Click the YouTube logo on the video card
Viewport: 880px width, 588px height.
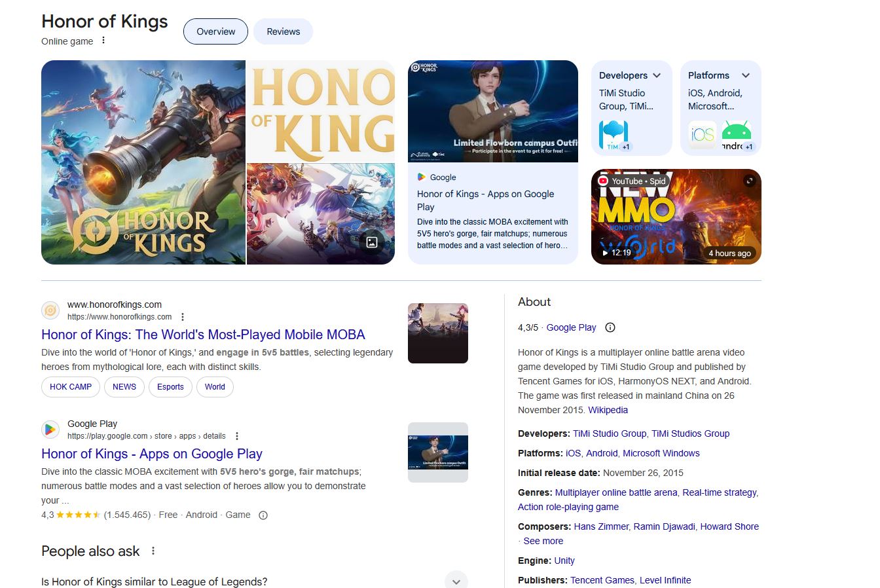(x=603, y=181)
